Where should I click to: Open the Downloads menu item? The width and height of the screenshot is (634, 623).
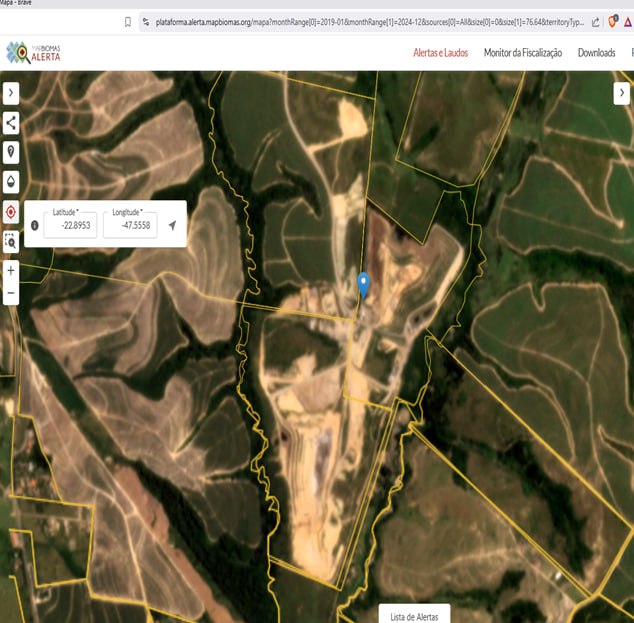click(596, 53)
